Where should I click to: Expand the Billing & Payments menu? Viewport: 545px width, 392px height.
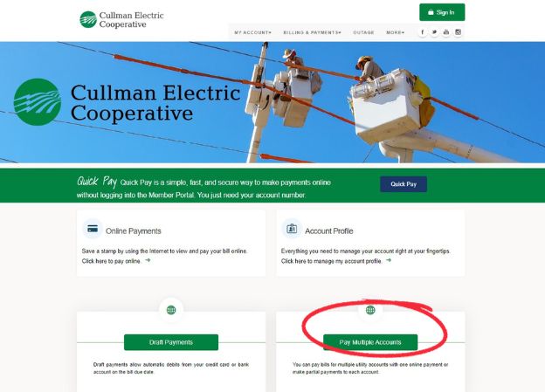(312, 32)
